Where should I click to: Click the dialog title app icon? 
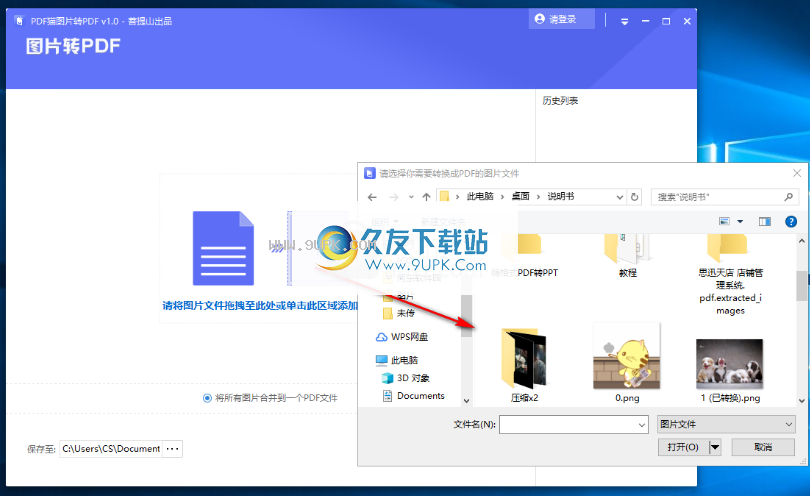(369, 173)
